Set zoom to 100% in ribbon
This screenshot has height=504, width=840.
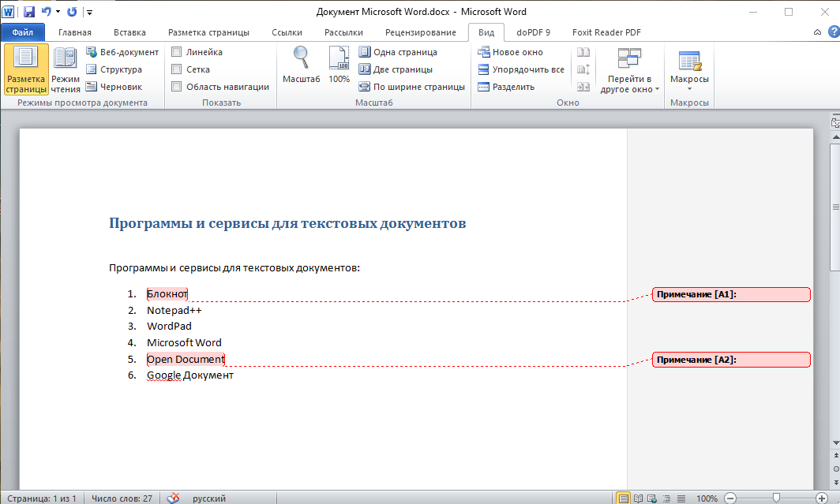point(339,64)
